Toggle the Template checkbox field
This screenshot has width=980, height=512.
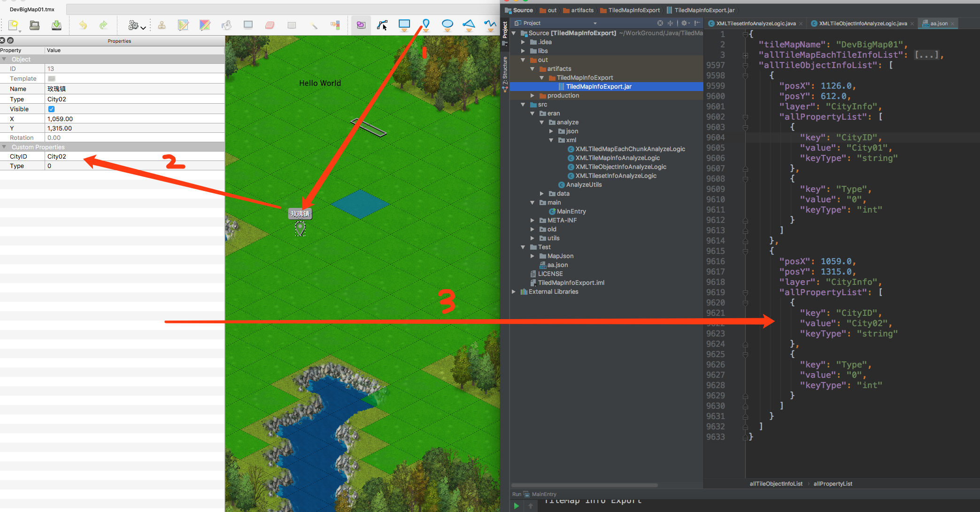(52, 79)
